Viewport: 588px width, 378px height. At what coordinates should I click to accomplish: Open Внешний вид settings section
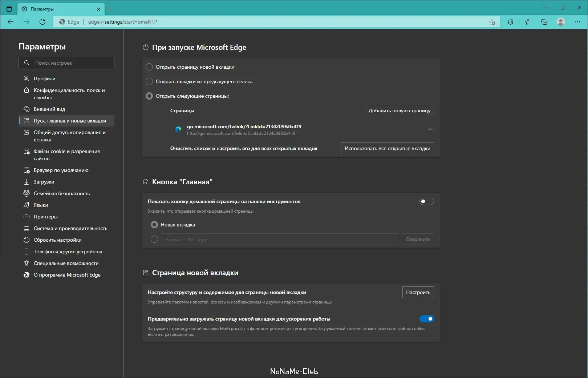(67, 109)
